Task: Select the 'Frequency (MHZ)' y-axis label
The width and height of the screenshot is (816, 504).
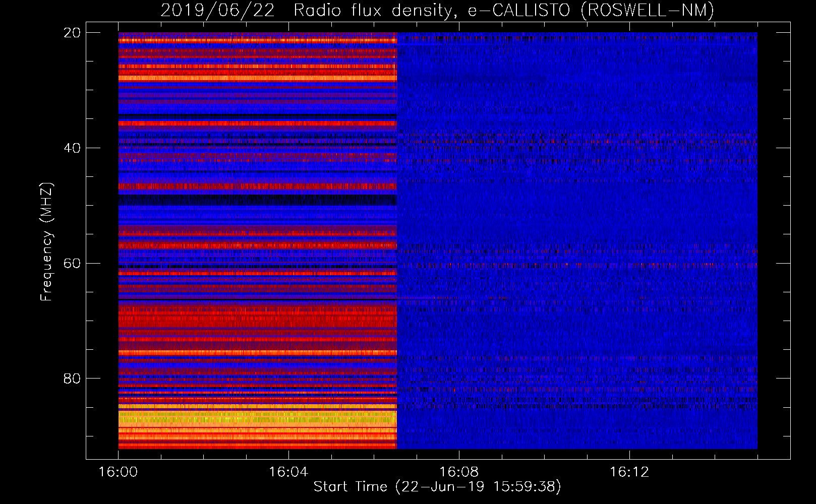Action: click(x=46, y=242)
